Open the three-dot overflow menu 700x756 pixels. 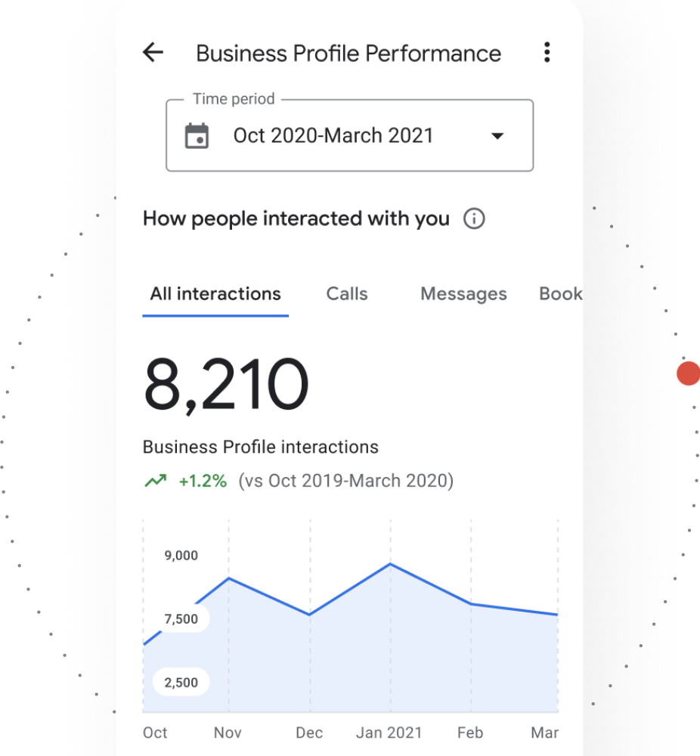click(x=547, y=52)
